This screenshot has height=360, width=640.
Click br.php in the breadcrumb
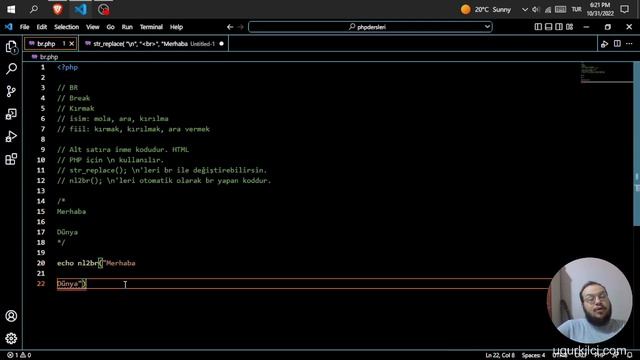(x=49, y=57)
